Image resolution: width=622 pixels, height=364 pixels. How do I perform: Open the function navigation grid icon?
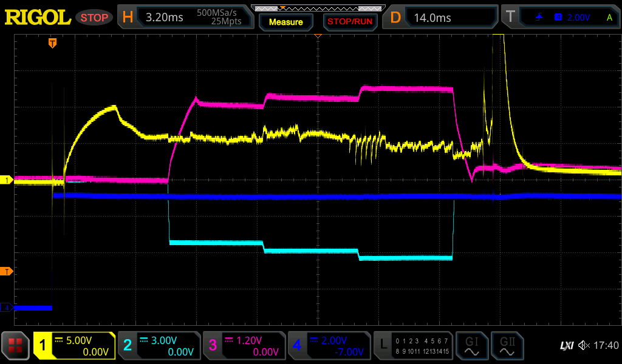click(16, 346)
